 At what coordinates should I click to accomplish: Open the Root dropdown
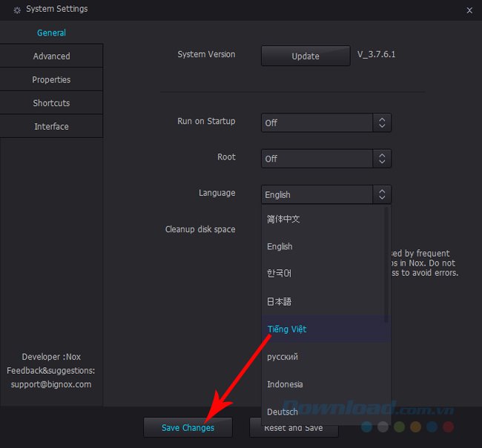[x=326, y=159]
